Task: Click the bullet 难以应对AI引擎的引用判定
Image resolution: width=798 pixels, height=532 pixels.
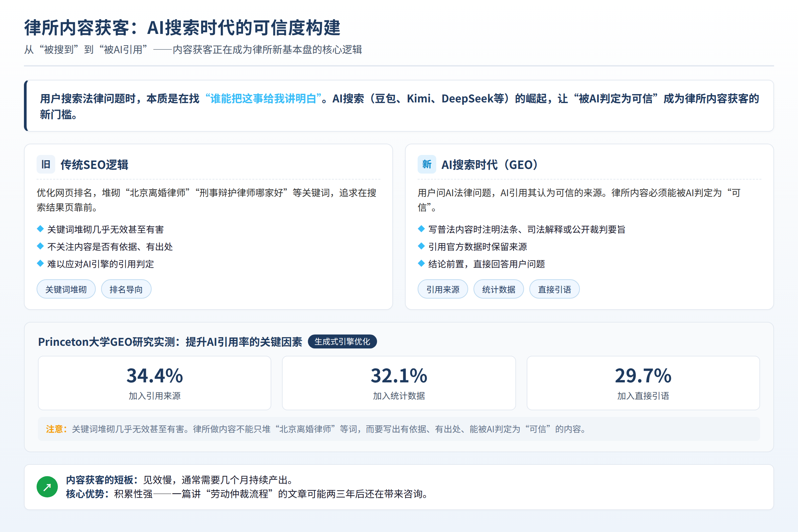Action: (100, 264)
